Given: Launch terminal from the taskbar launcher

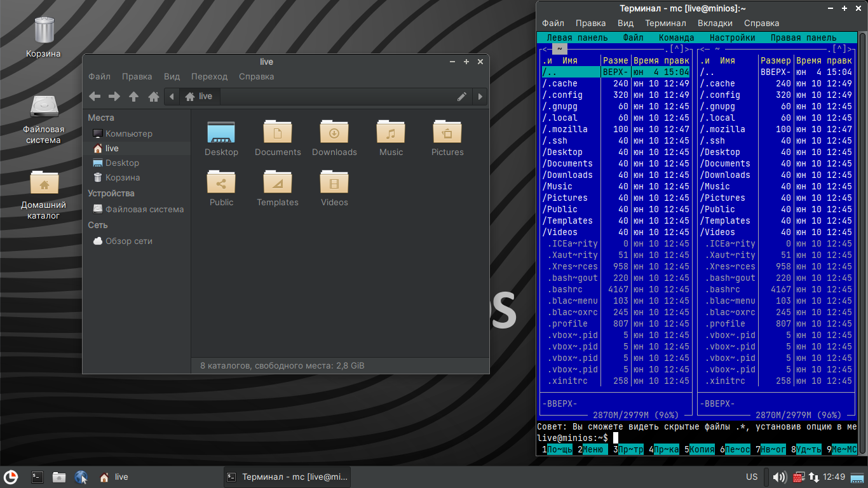Looking at the screenshot, I should (x=37, y=477).
